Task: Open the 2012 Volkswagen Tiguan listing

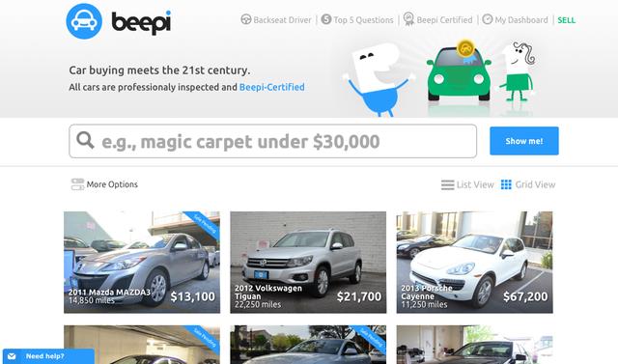Action: pyautogui.click(x=308, y=263)
